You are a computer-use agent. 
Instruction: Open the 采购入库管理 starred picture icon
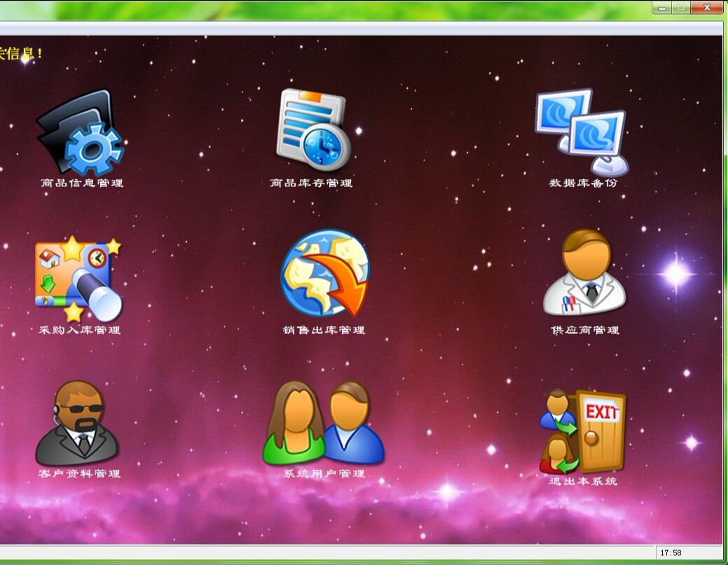[78, 279]
